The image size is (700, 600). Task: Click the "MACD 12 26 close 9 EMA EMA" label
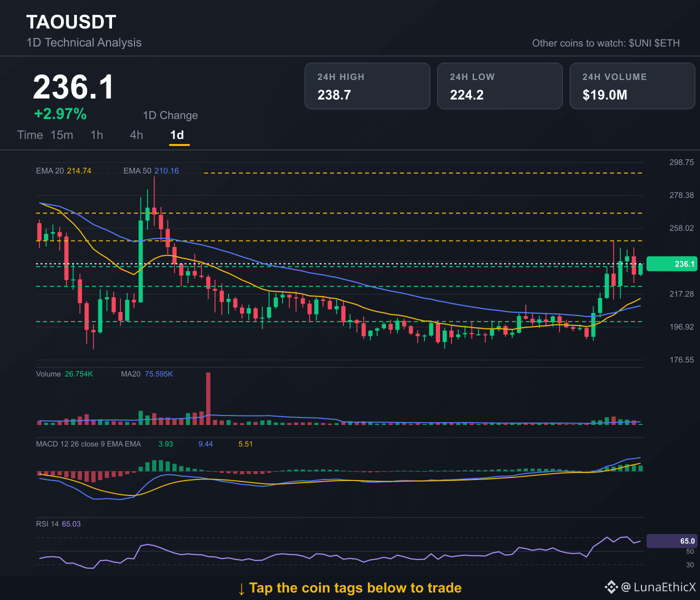[x=88, y=444]
